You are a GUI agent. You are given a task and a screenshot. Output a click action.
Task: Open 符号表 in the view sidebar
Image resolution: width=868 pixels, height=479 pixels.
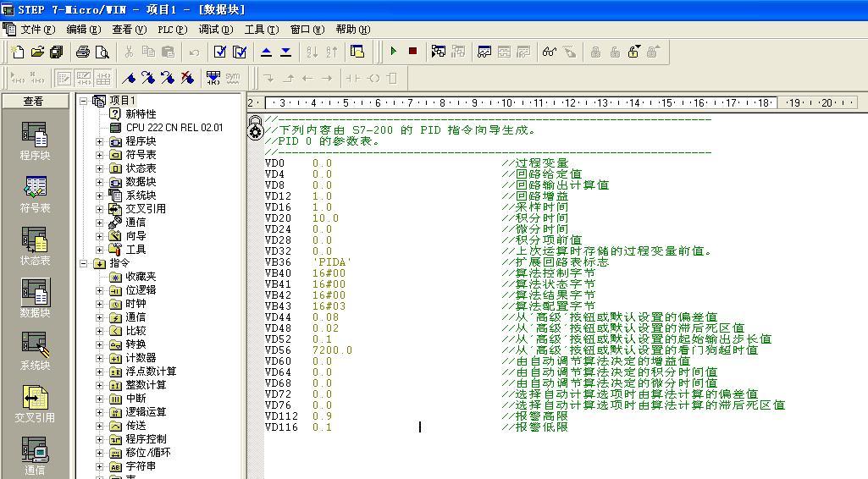[35, 194]
